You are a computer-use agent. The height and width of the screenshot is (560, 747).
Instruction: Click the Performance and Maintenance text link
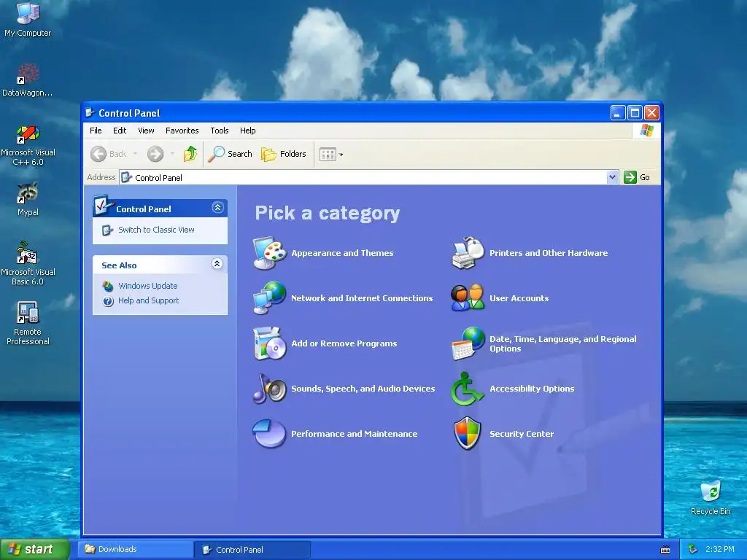[x=354, y=434]
